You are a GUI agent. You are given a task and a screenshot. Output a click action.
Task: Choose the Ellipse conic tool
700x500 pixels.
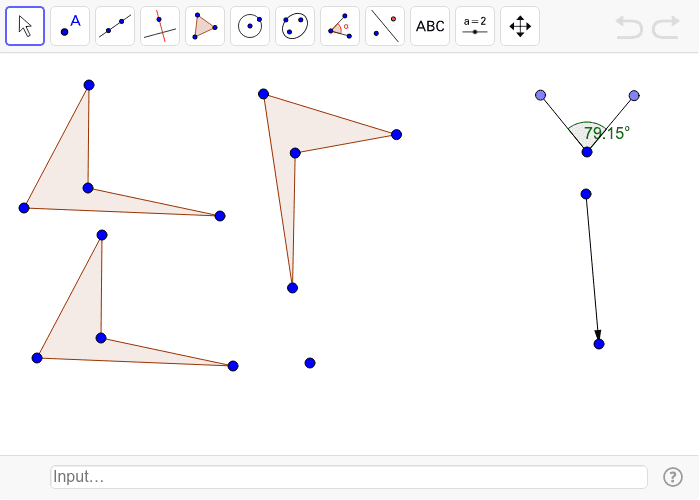(x=295, y=26)
